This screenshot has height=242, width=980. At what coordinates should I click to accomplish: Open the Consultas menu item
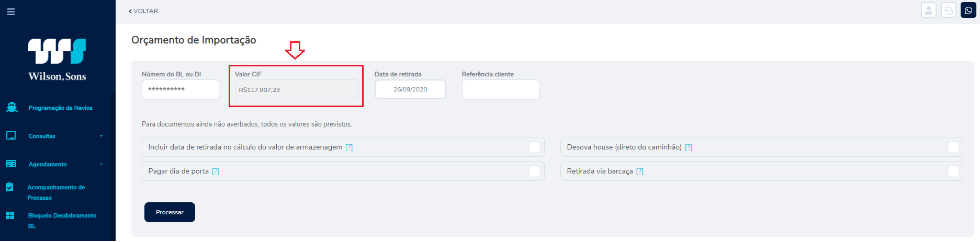tap(42, 136)
